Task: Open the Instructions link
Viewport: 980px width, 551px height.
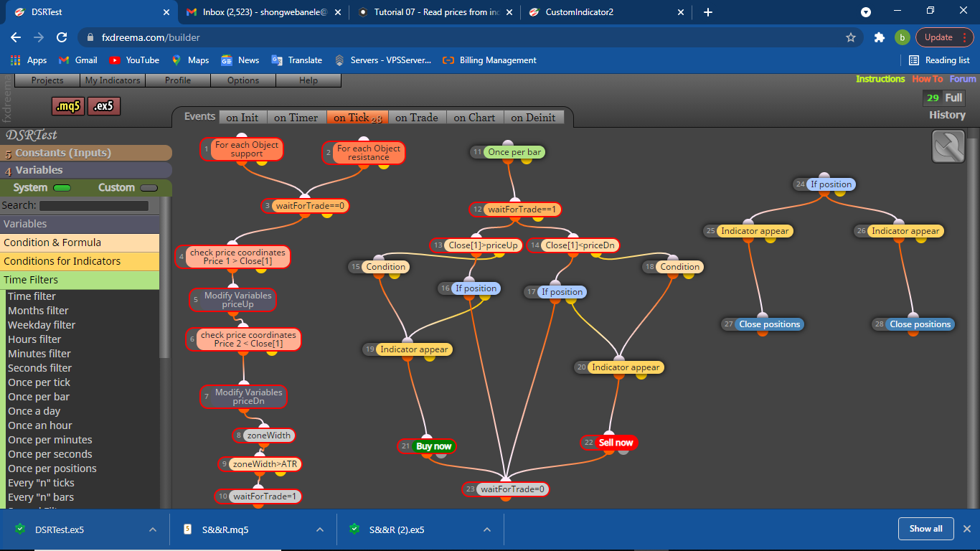Action: (880, 79)
